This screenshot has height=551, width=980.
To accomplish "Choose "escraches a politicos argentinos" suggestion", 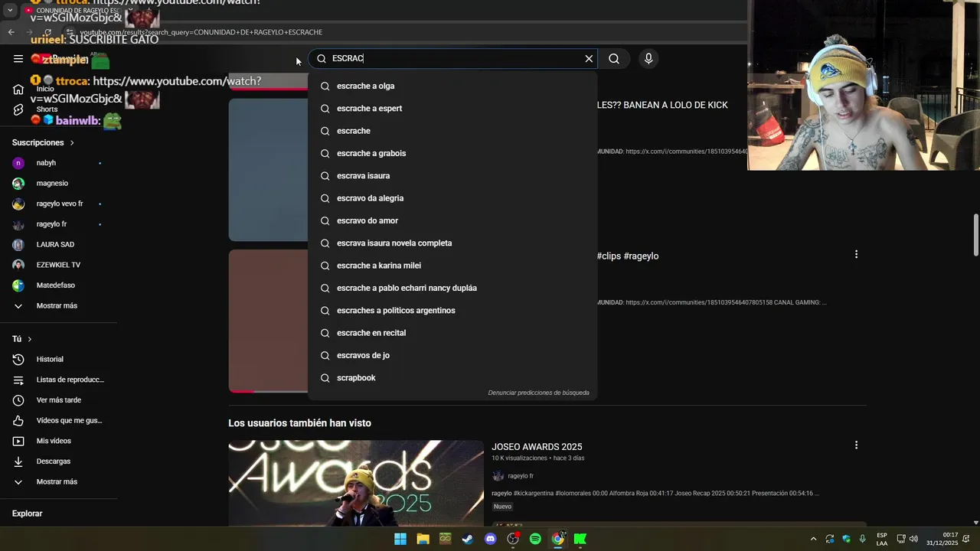I will (x=452, y=310).
